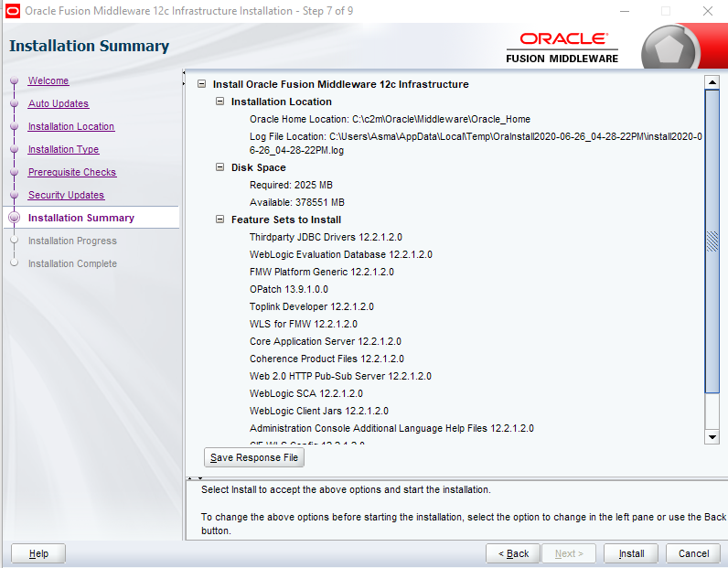Minimize the installer window

(625, 11)
